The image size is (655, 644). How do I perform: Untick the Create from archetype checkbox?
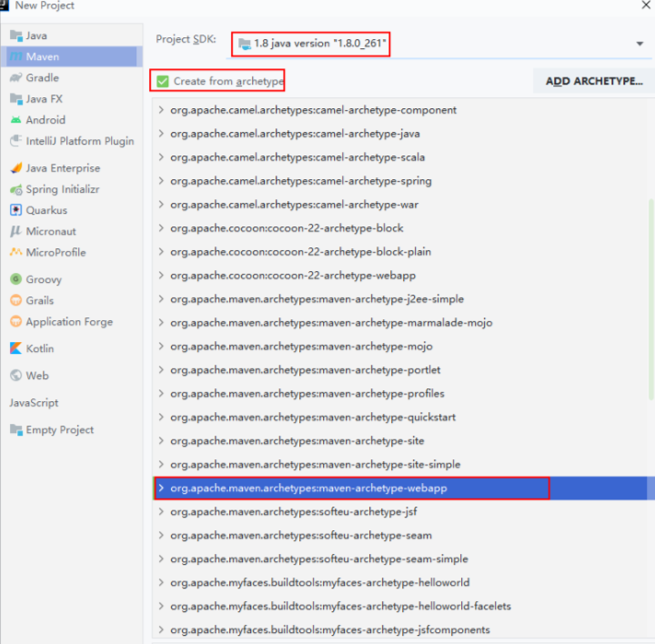(163, 81)
